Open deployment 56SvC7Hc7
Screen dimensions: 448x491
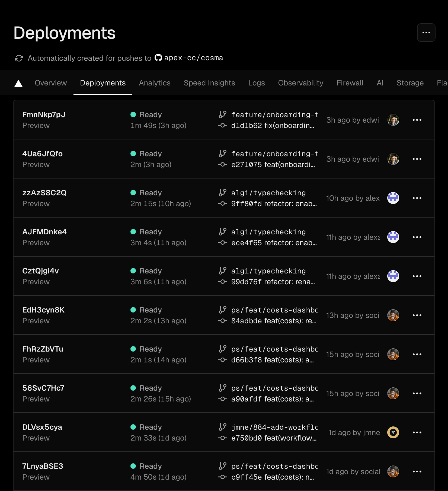coord(43,388)
